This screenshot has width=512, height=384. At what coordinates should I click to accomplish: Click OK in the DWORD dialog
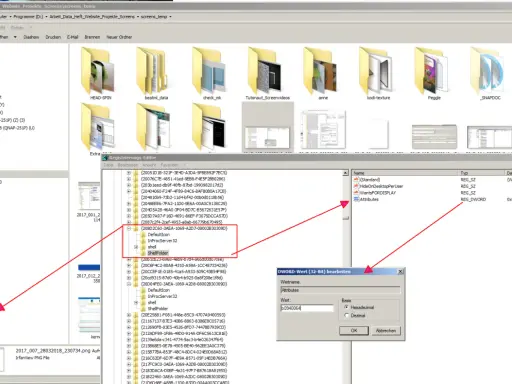[x=354, y=330]
